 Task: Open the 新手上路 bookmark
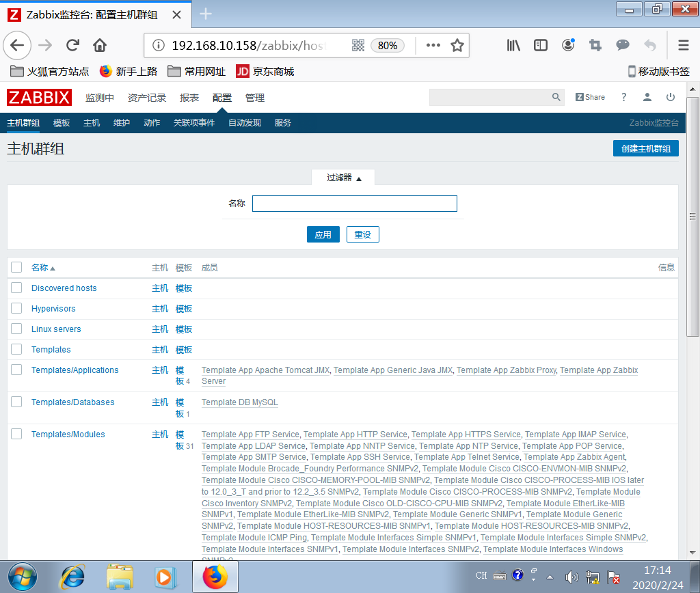tap(129, 71)
